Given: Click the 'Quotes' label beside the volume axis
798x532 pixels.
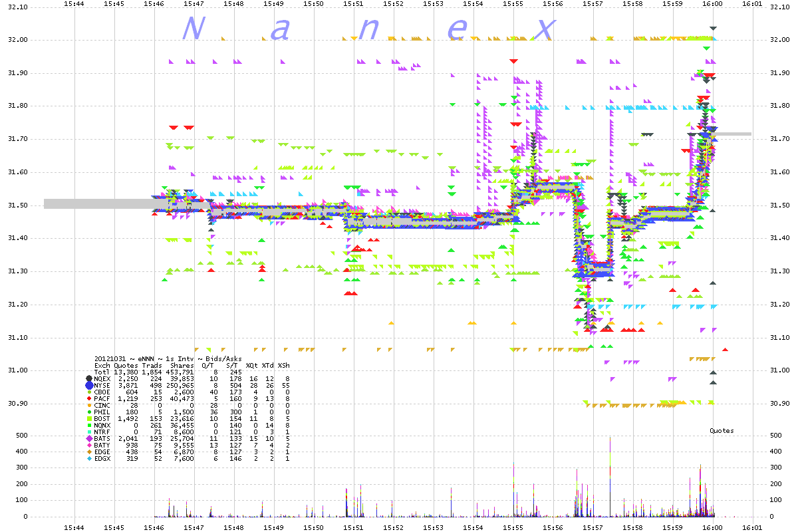Looking at the screenshot, I should coord(722,431).
